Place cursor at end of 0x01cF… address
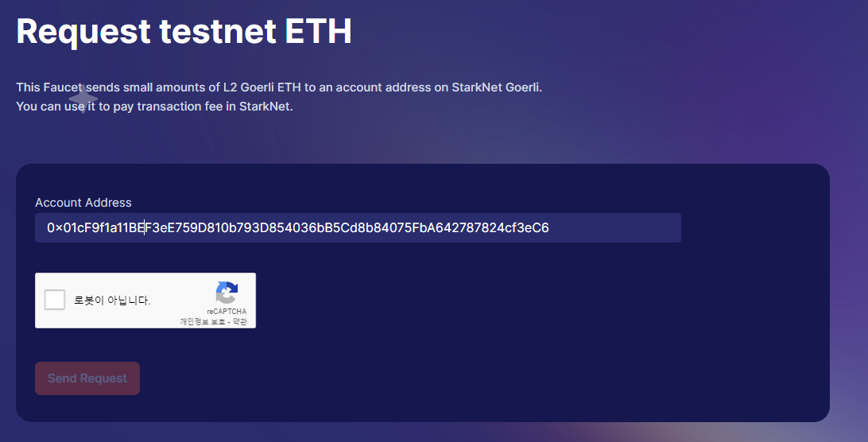Image resolution: width=868 pixels, height=442 pixels. [549, 227]
